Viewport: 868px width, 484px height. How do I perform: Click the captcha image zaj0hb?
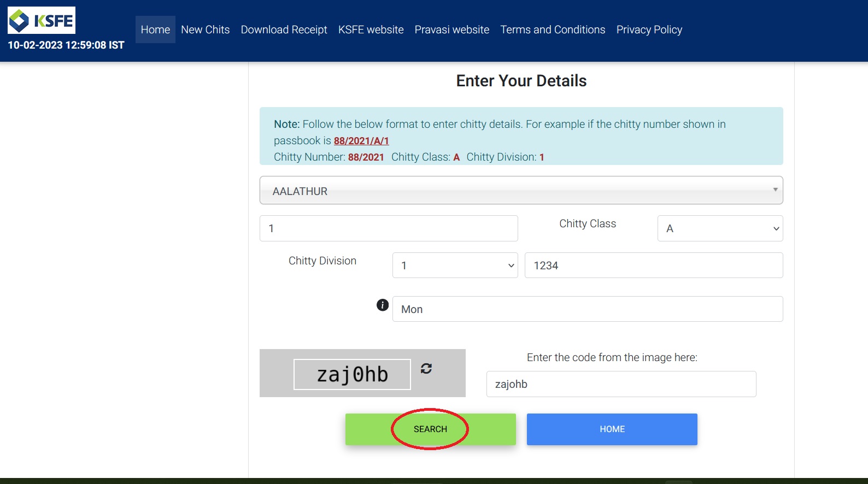(352, 374)
